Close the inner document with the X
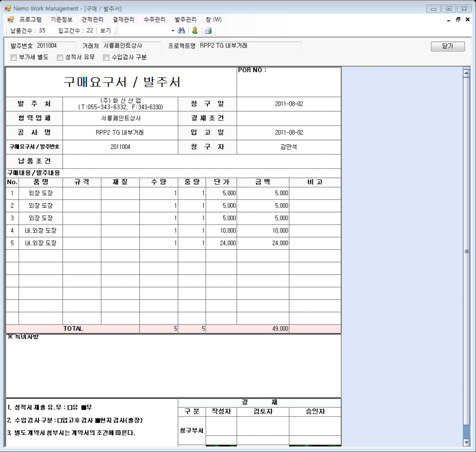 [x=468, y=20]
